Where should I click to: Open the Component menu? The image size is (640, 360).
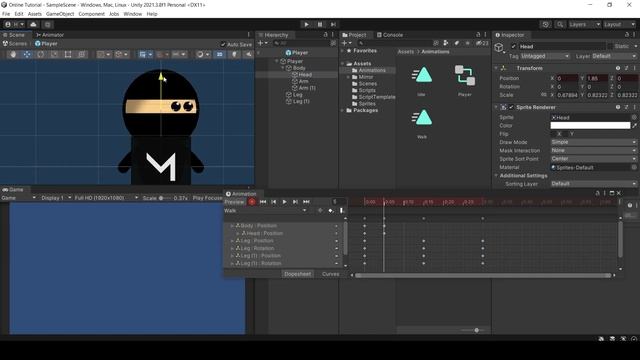(91, 14)
